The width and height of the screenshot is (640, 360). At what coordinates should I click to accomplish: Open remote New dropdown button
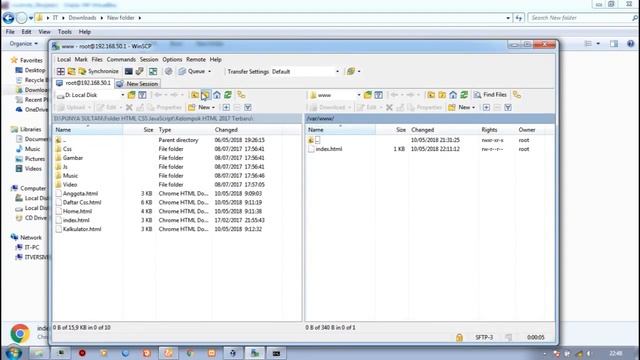tap(462, 107)
